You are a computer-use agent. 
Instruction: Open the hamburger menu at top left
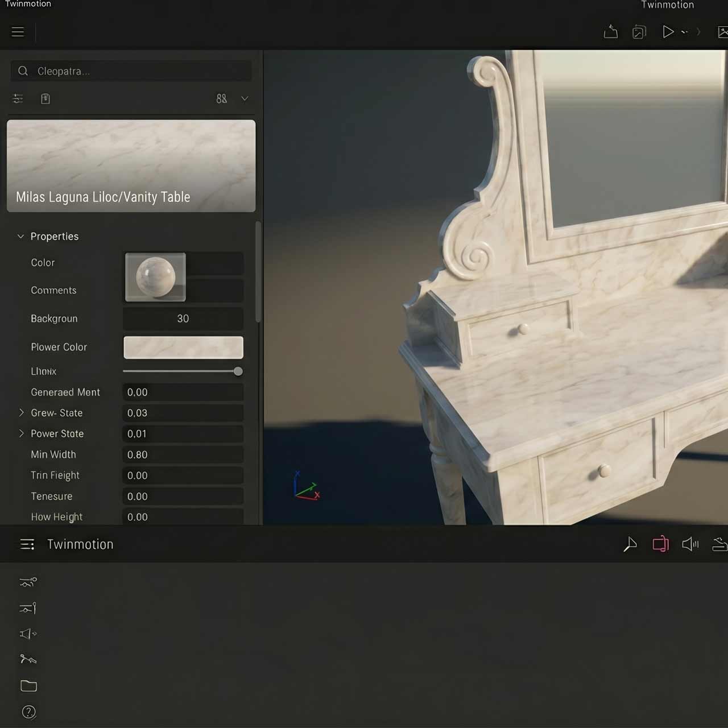pos(18,32)
